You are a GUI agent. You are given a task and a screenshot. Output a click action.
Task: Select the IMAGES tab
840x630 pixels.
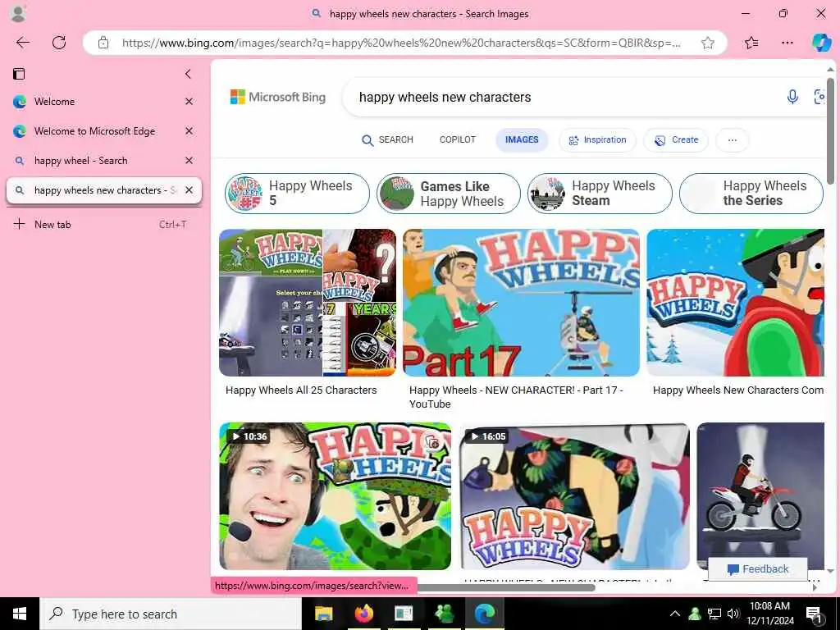click(x=522, y=139)
